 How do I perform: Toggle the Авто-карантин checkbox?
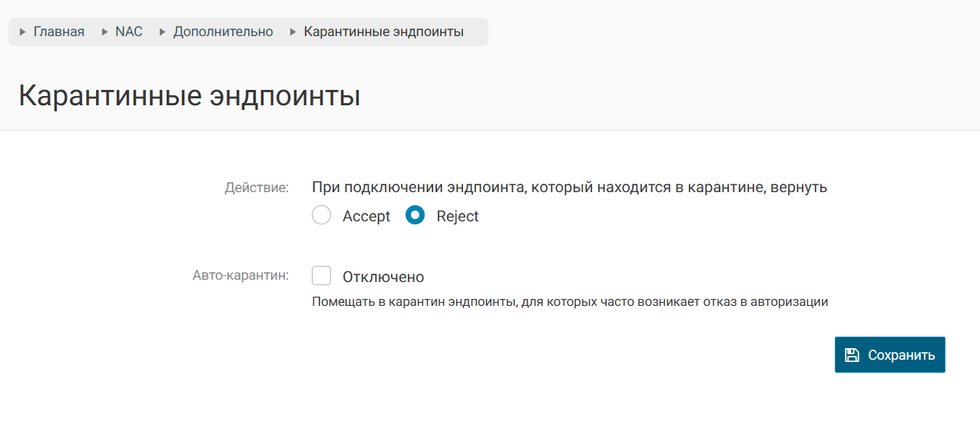tap(321, 276)
